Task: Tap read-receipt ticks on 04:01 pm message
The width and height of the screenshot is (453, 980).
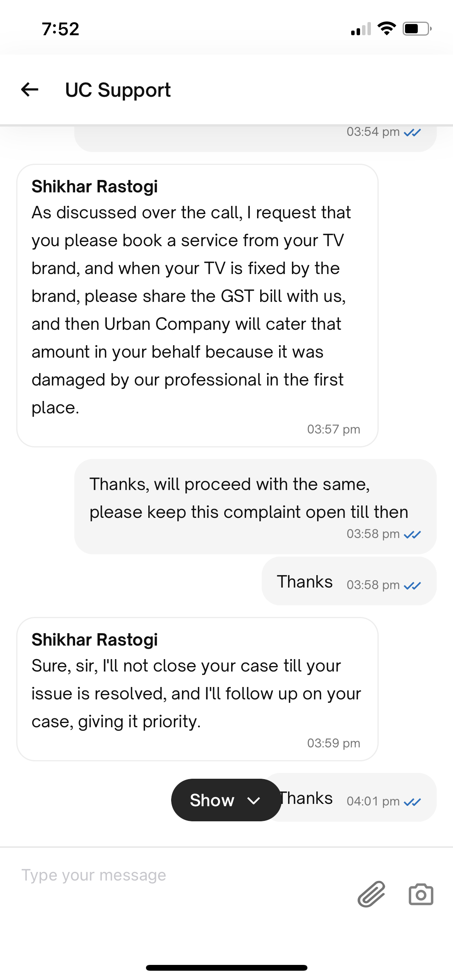Action: coord(412,802)
